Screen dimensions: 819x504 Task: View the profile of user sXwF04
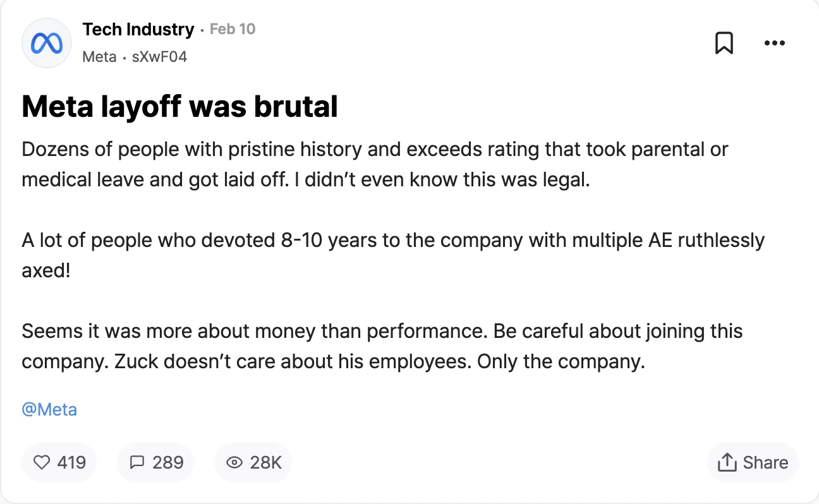point(159,57)
